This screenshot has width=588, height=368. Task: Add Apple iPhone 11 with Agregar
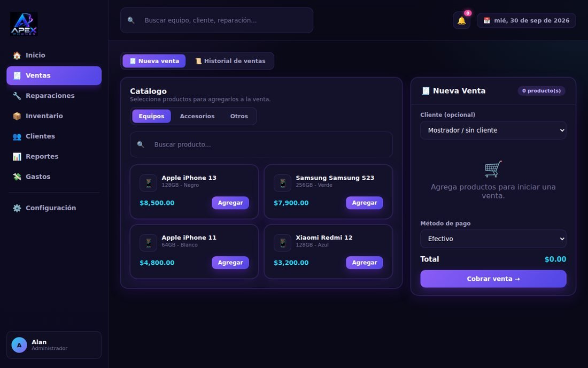230,263
